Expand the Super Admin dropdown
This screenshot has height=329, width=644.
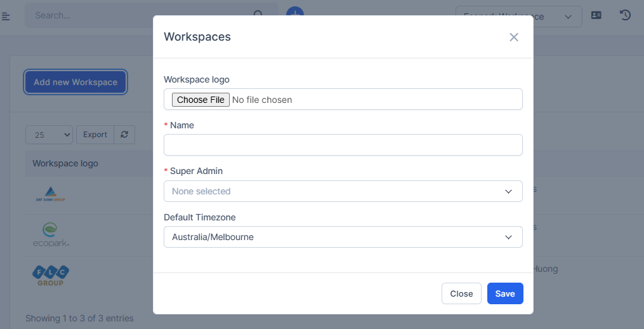(343, 191)
